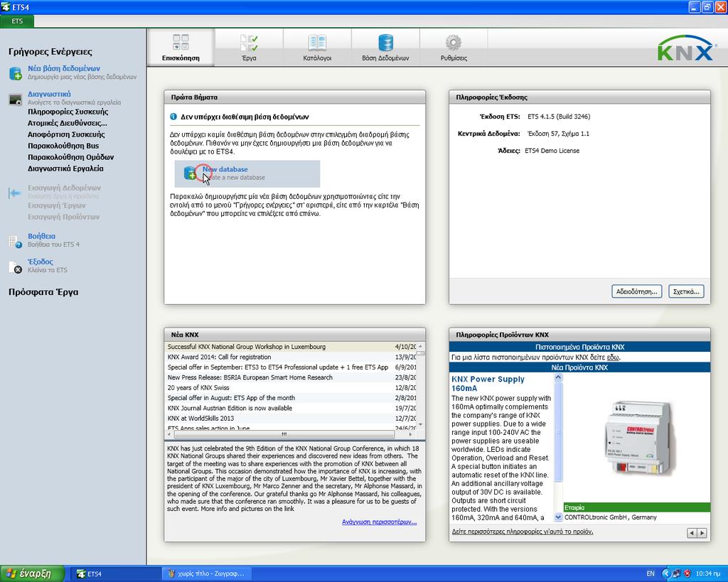Click the Έργα projects tab icon

pos(249,43)
